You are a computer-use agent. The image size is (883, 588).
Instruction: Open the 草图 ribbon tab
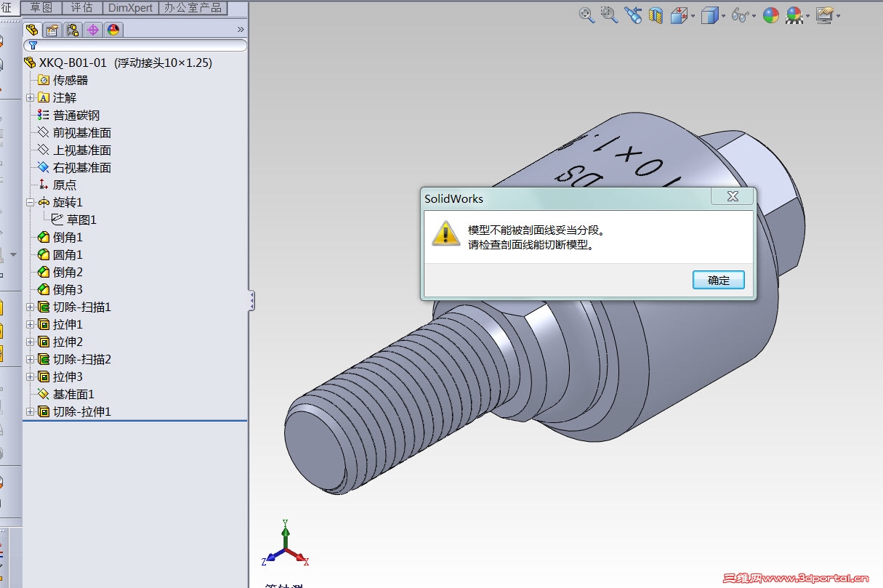coord(41,7)
